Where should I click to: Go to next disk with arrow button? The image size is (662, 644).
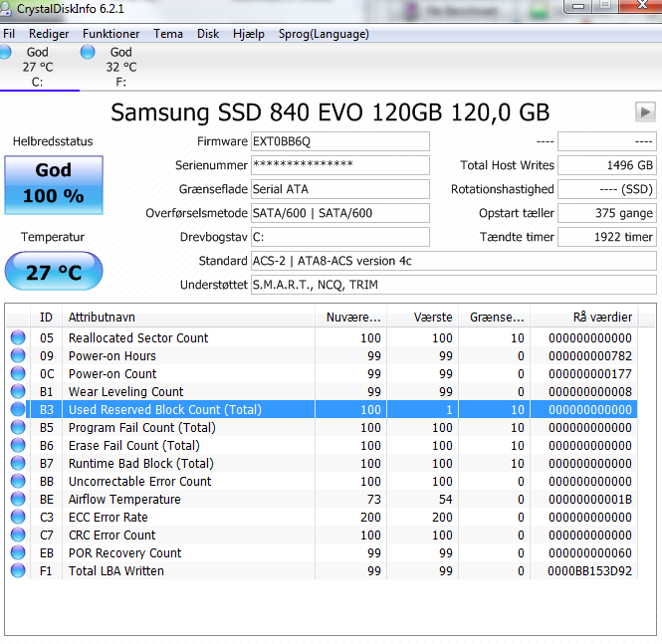[645, 112]
